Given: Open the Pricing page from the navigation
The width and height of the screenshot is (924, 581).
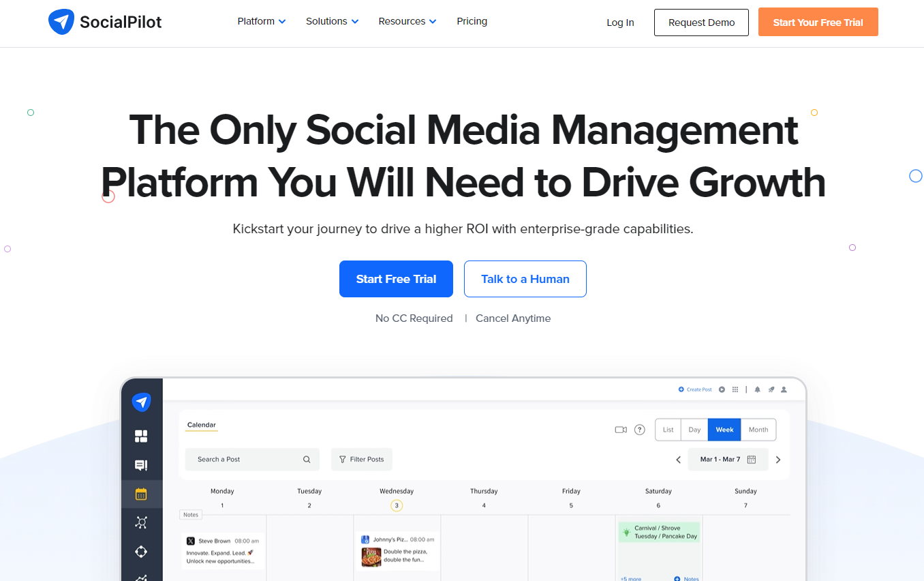Looking at the screenshot, I should click(x=472, y=22).
